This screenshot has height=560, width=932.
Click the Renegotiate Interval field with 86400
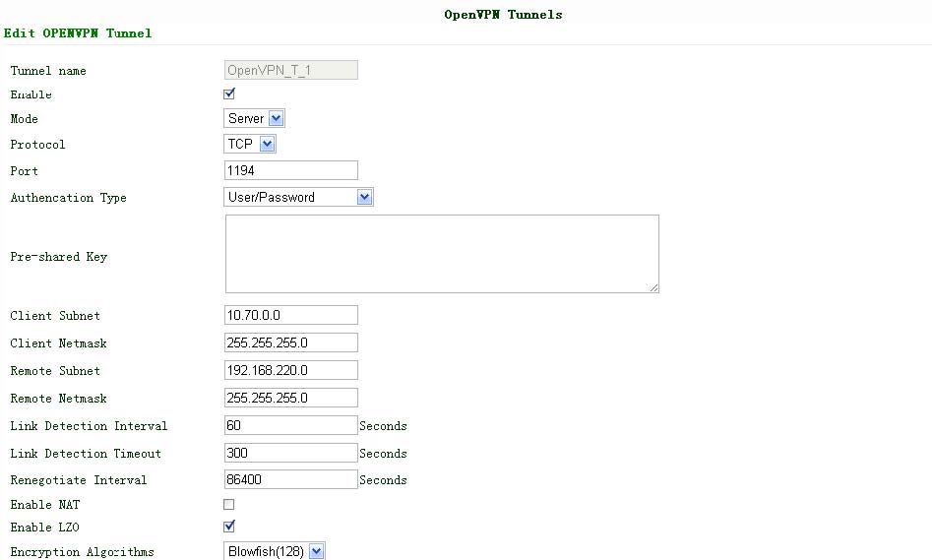pyautogui.click(x=291, y=480)
